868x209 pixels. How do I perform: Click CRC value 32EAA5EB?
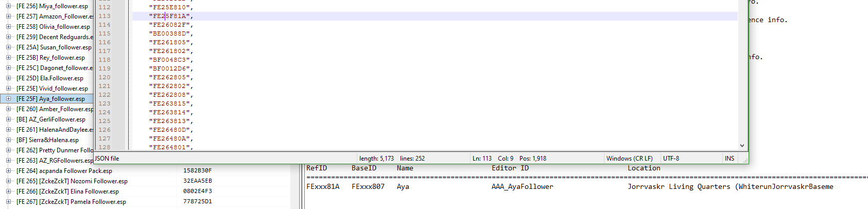coord(197,181)
